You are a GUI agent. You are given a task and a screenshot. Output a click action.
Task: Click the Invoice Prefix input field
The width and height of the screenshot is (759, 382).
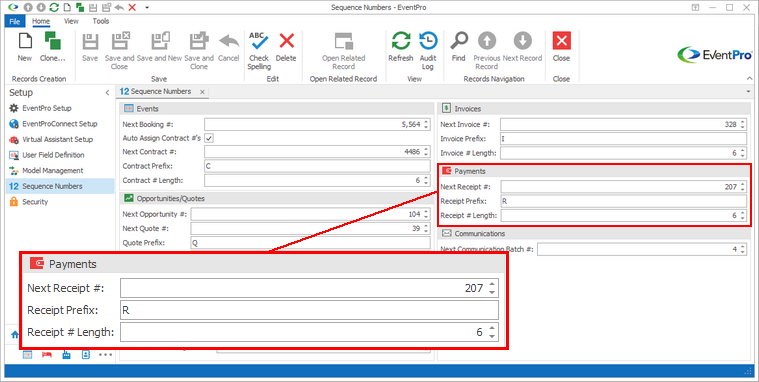(623, 138)
